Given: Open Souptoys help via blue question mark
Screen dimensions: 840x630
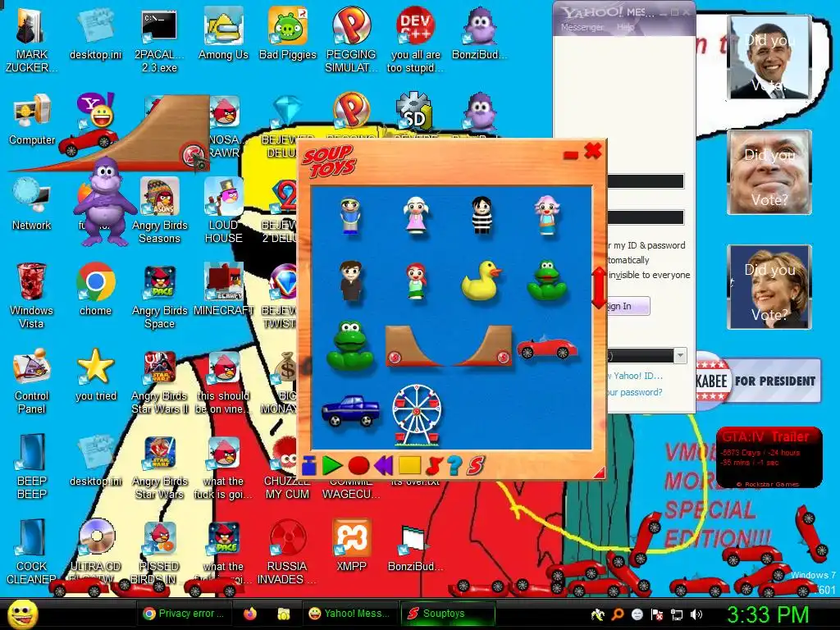Looking at the screenshot, I should click(x=454, y=465).
